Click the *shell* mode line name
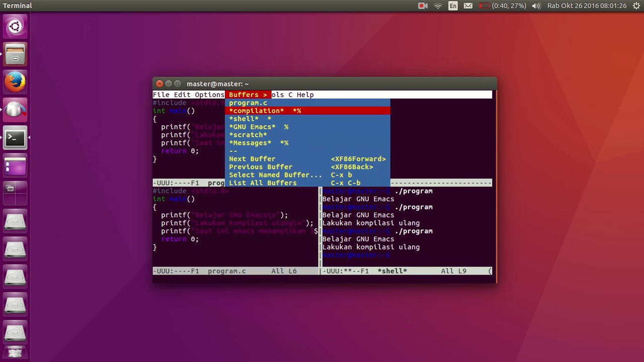Image resolution: width=644 pixels, height=362 pixels. click(392, 271)
